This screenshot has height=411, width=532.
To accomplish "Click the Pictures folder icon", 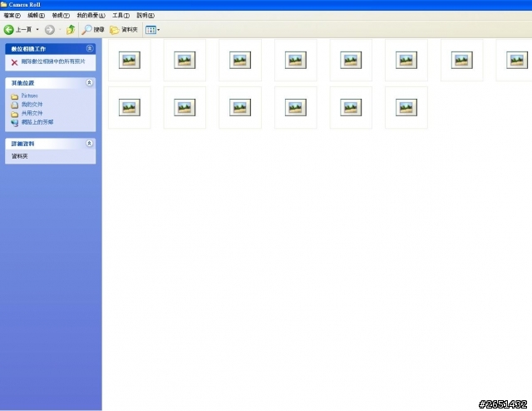I will click(15, 96).
